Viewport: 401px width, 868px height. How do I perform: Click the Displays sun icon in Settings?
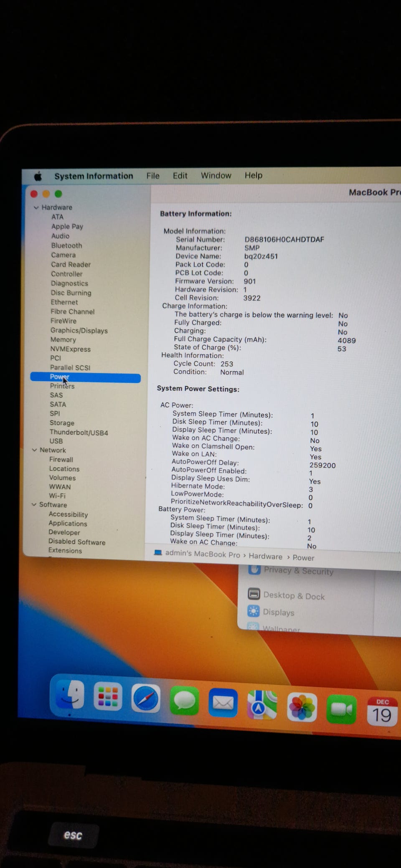pos(253,611)
